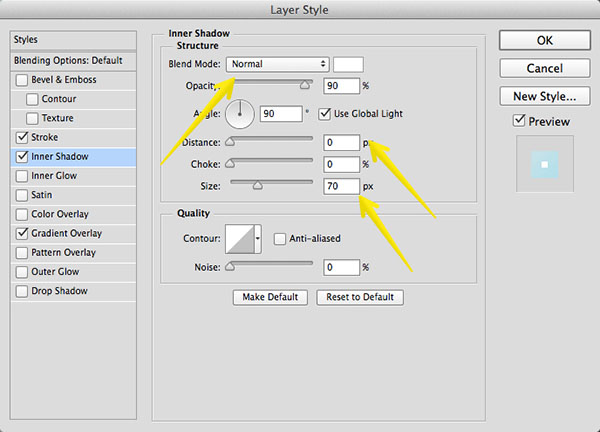The width and height of the screenshot is (600, 432).
Task: Open the Contour curve thumbnail
Action: pos(240,237)
